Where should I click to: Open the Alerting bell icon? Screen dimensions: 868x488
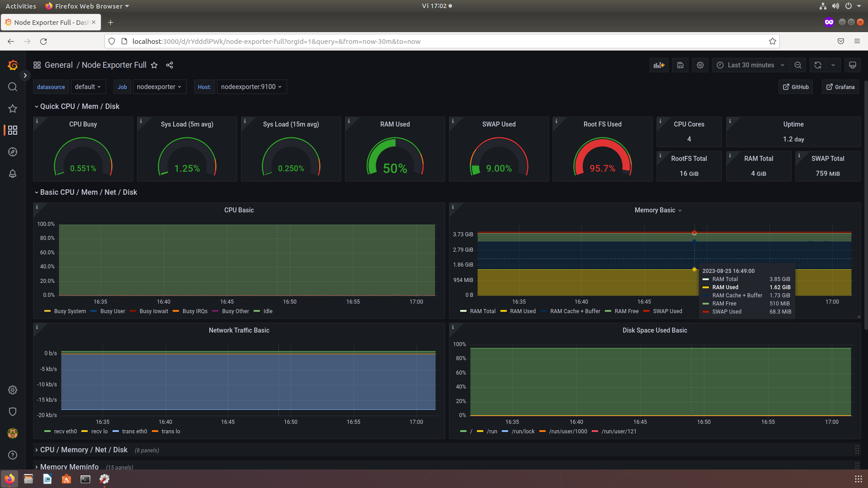coord(12,174)
